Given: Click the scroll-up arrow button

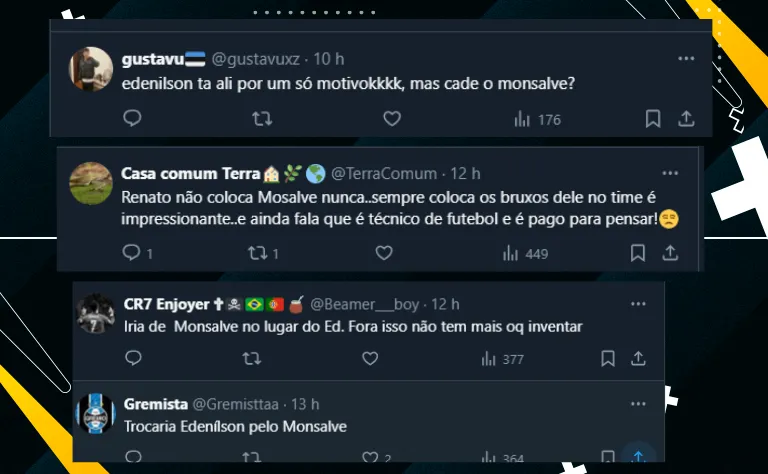Looking at the screenshot, I should (638, 456).
